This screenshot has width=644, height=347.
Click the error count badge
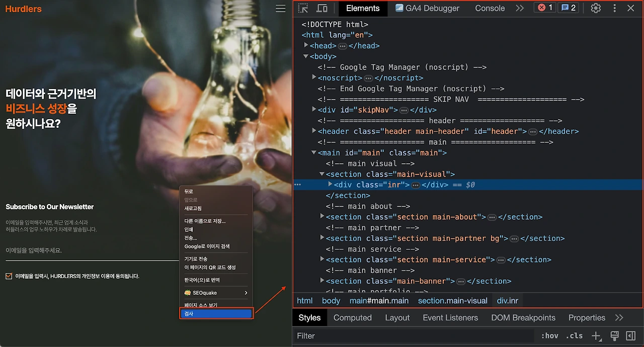pos(545,8)
